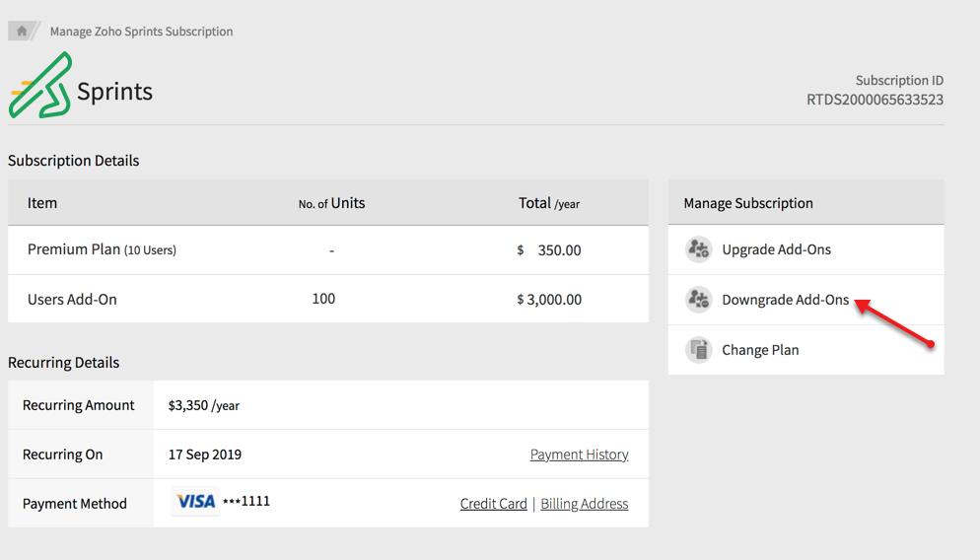Click the masked card number

tap(245, 502)
